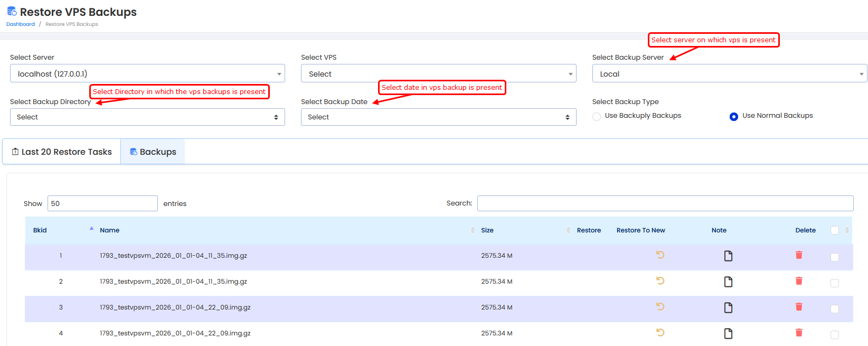Tick the checkbox for backup row 1
The height and width of the screenshot is (346, 868).
pyautogui.click(x=834, y=257)
